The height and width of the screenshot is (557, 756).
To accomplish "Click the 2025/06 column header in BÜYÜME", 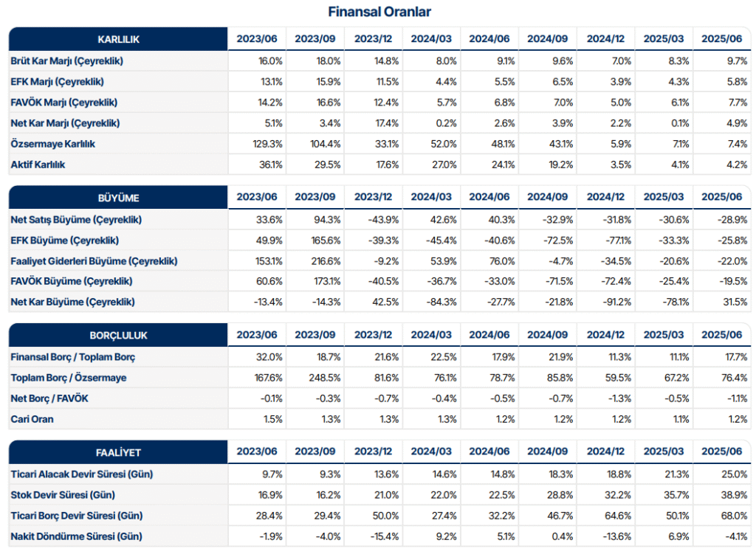I will coord(723,198).
